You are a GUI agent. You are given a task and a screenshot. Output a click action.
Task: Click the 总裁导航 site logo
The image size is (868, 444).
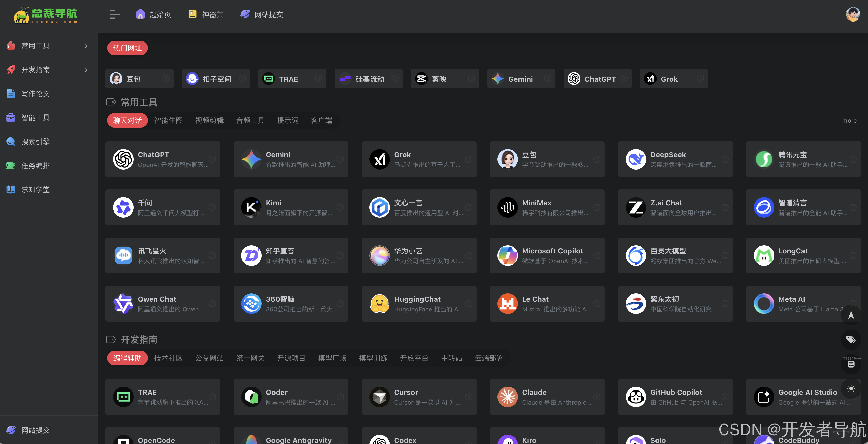[46, 16]
